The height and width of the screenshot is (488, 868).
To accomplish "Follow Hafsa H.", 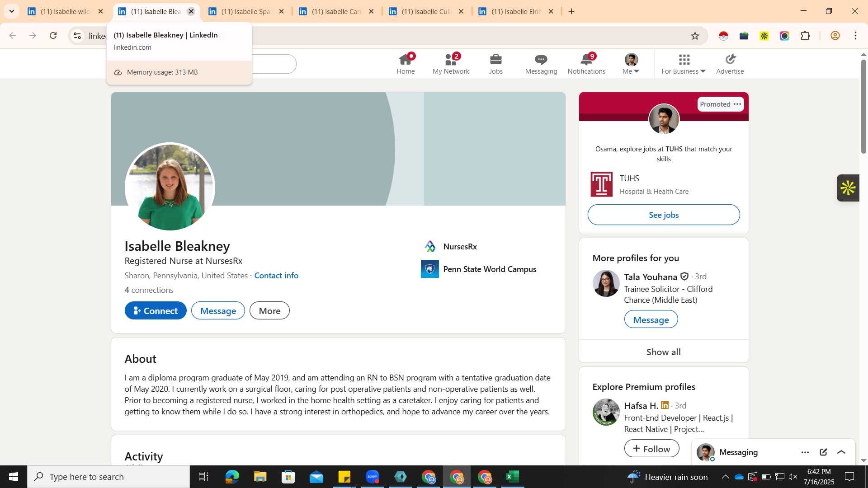I will click(651, 448).
